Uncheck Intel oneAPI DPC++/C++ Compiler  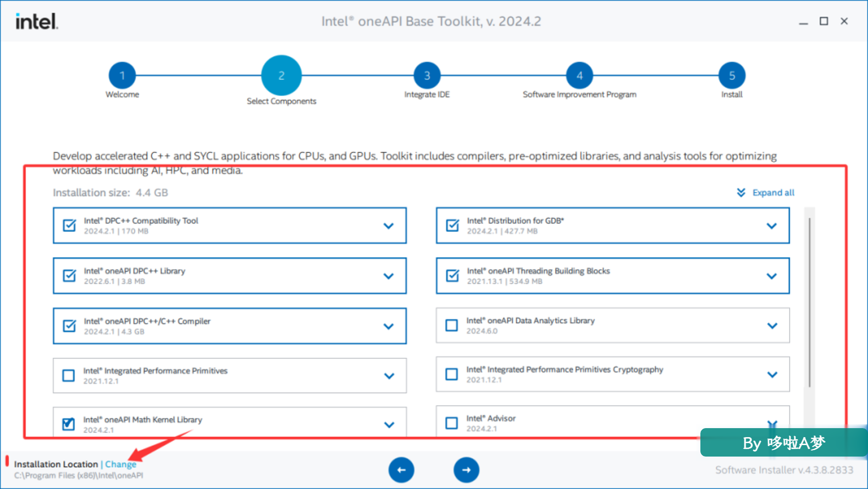pos(69,326)
